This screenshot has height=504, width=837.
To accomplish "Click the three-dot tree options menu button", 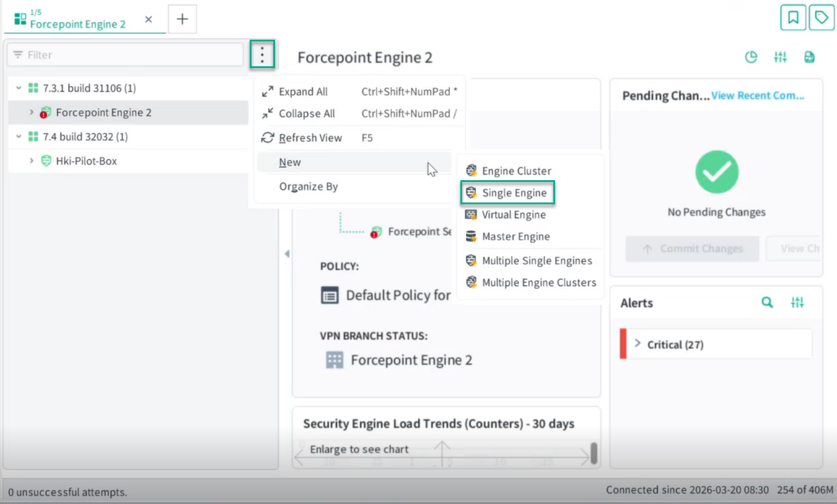I will pos(263,55).
